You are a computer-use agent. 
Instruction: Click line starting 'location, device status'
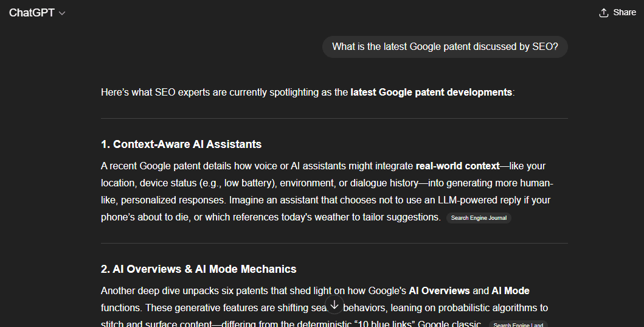coord(327,183)
